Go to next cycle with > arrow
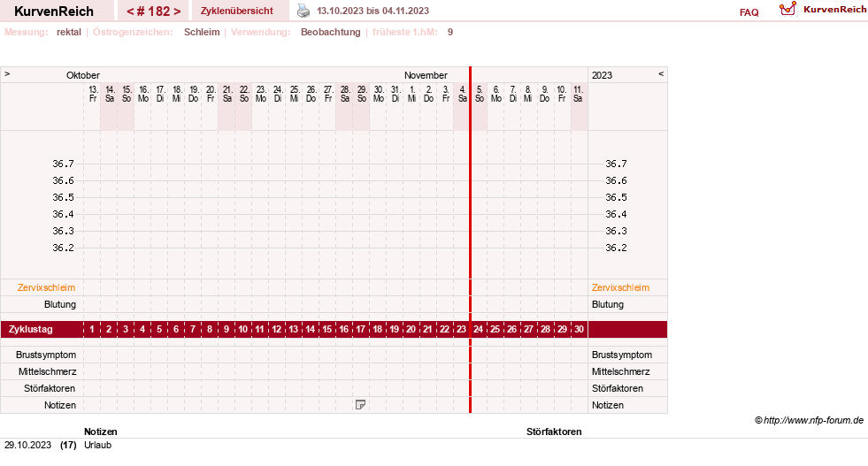The width and height of the screenshot is (868, 466). (x=177, y=11)
